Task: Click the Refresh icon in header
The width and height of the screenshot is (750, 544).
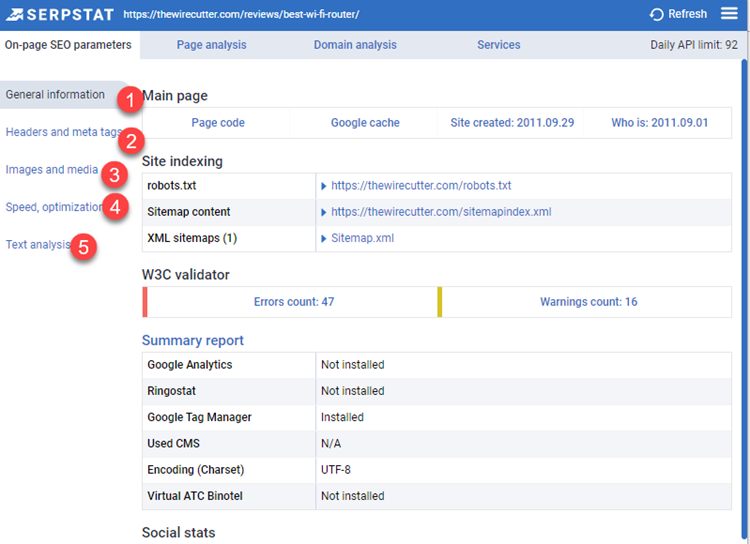Action: coord(656,15)
